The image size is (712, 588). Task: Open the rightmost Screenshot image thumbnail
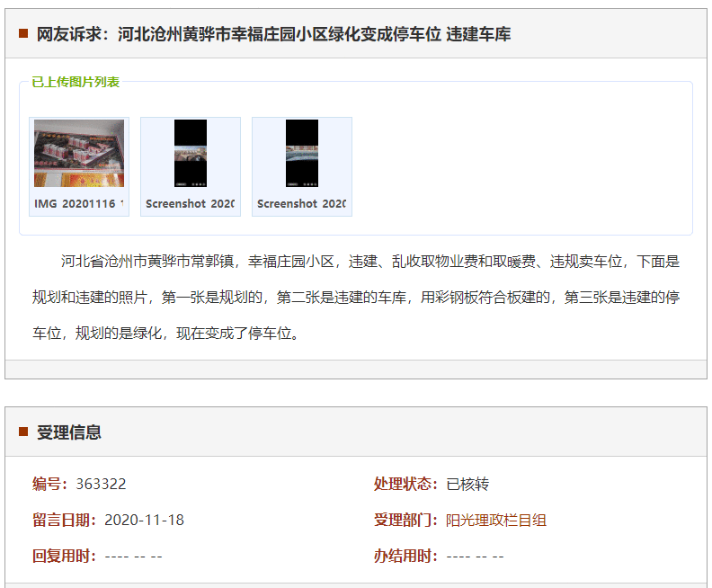coord(302,154)
